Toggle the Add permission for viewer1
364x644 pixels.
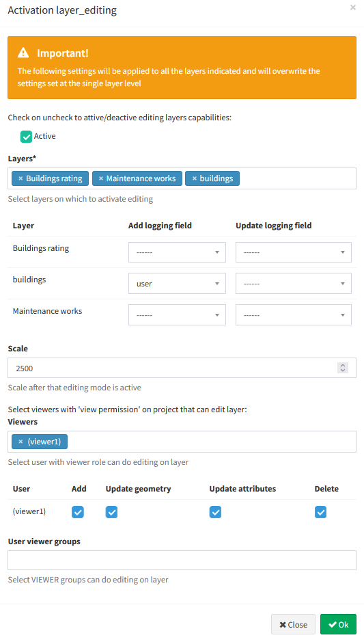point(78,512)
